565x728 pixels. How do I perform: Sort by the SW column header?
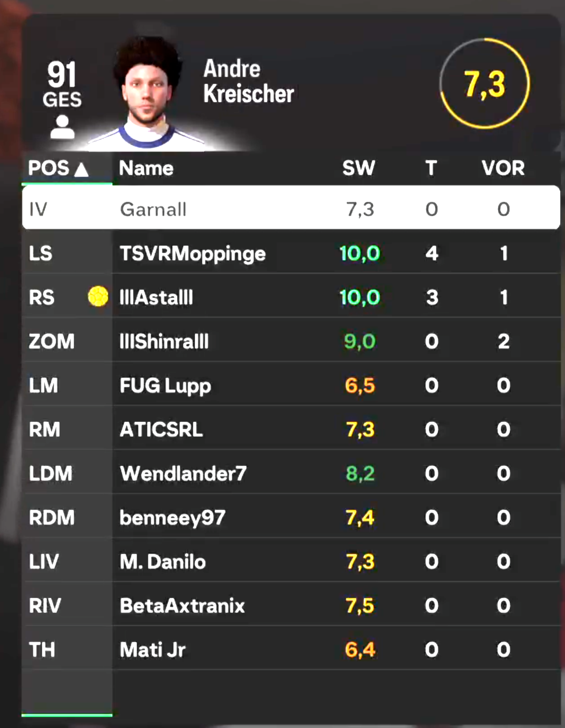tap(359, 169)
